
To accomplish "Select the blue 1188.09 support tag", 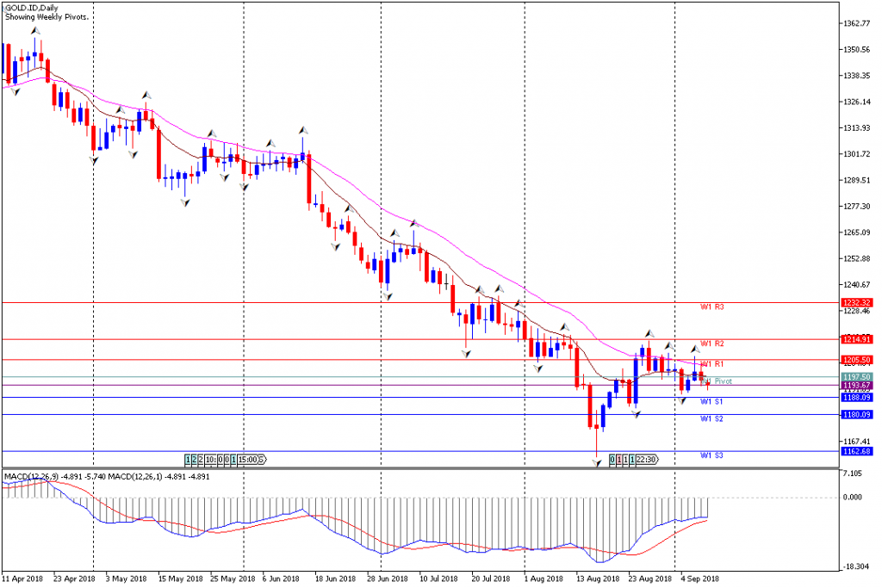I will point(856,398).
